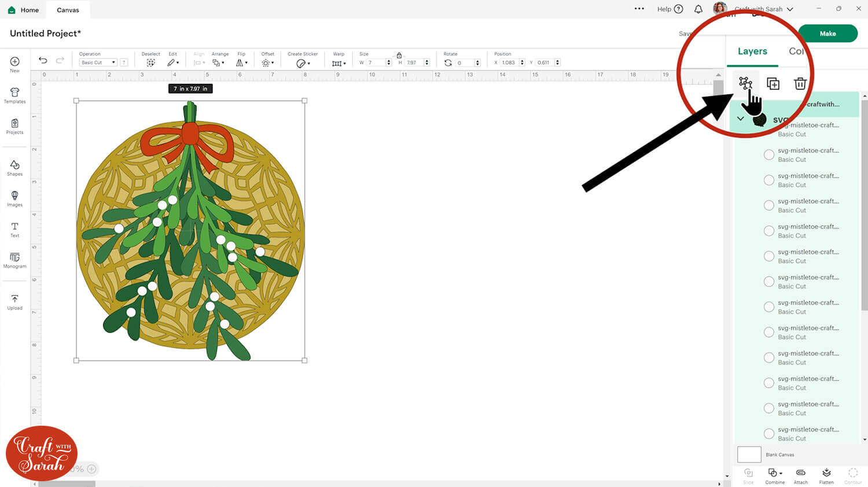Open the Operation Basic Cut dropdown
Screen dimensions: 868x487
[x=98, y=62]
